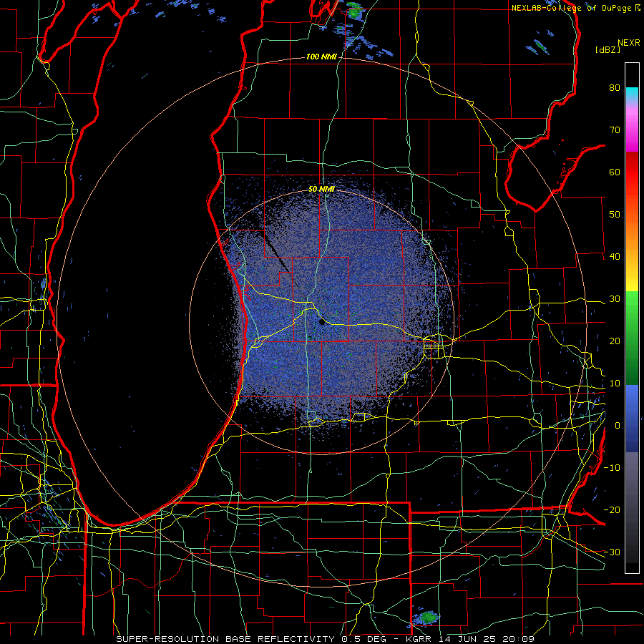Pick the bright green segment of the color bar

tap(632, 308)
